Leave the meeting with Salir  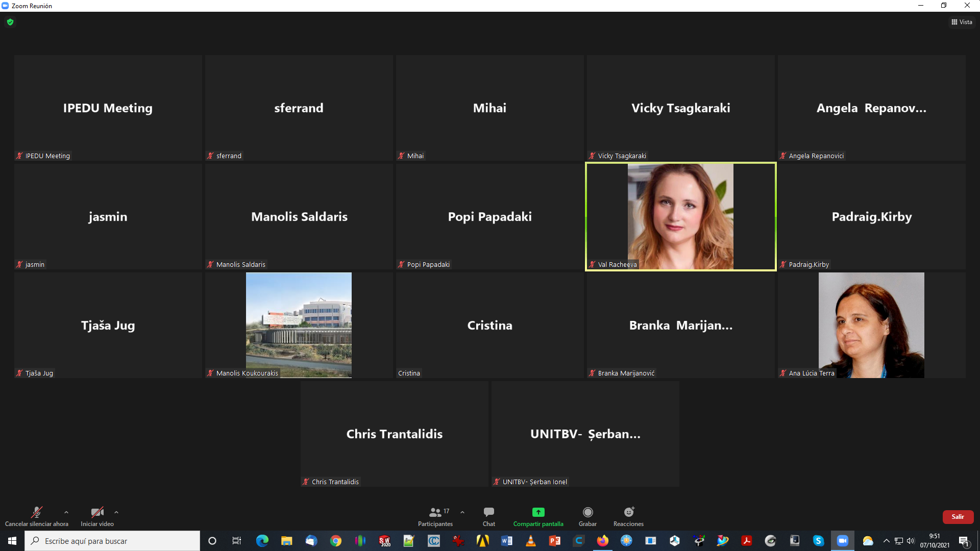click(958, 517)
